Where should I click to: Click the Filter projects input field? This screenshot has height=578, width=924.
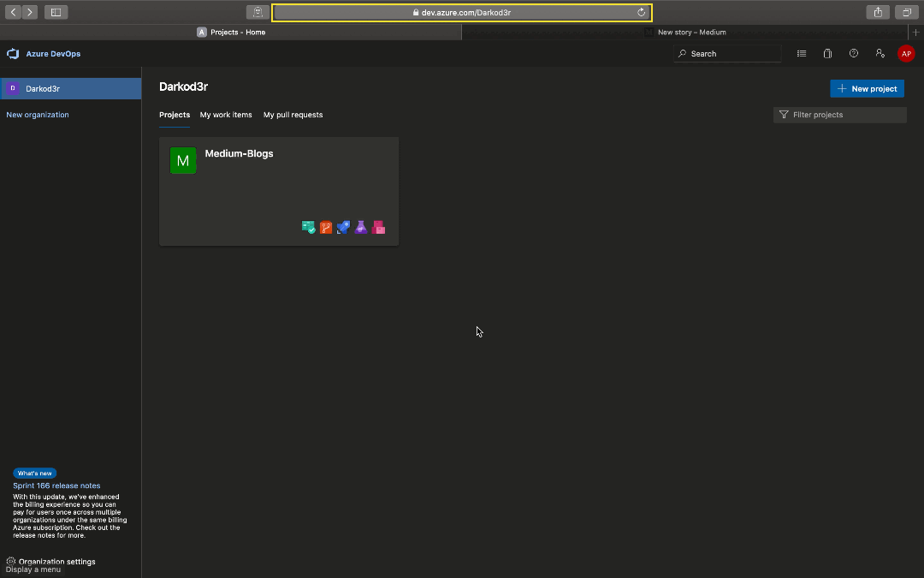[840, 115]
